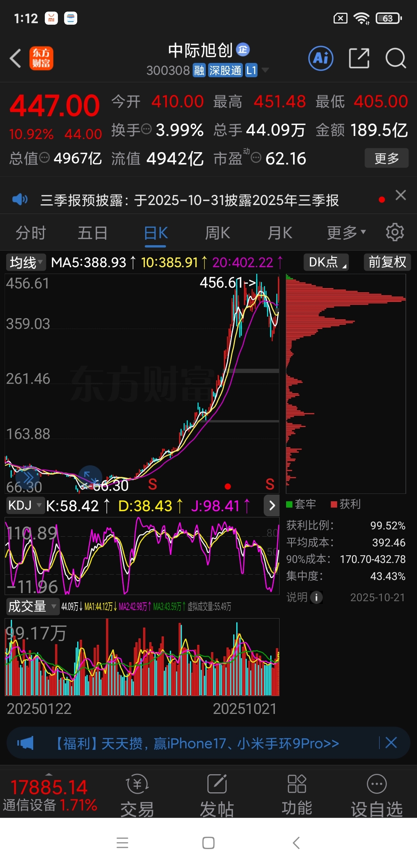
Task: Open the 交易 trade button
Action: 137,795
